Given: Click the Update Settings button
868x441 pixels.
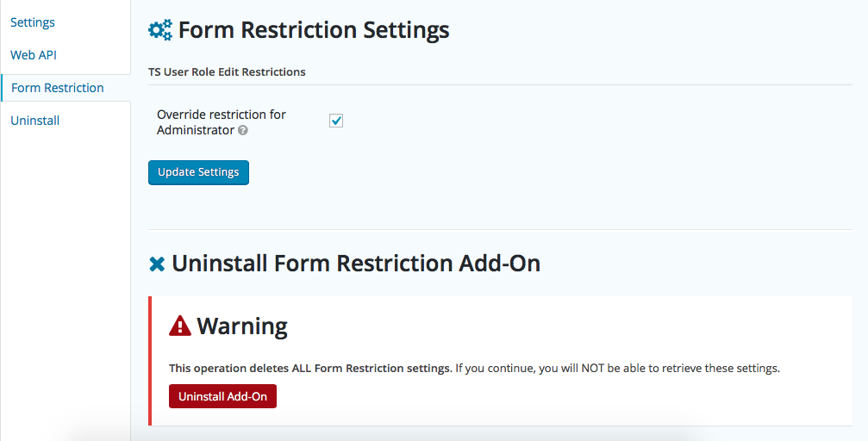Looking at the screenshot, I should (x=199, y=172).
